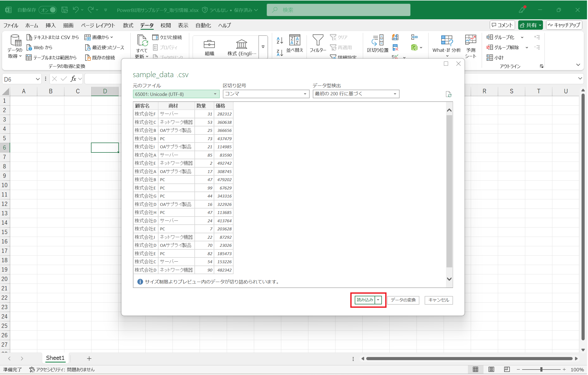Viewport: 588px width, 375px height.
Task: Collapse the ribbon chevron
Action: point(578,65)
